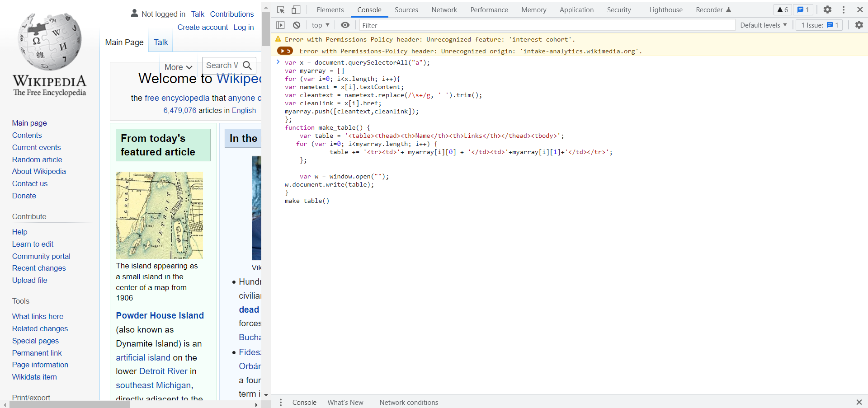868x408 pixels.
Task: Click the What links here link
Action: [38, 316]
